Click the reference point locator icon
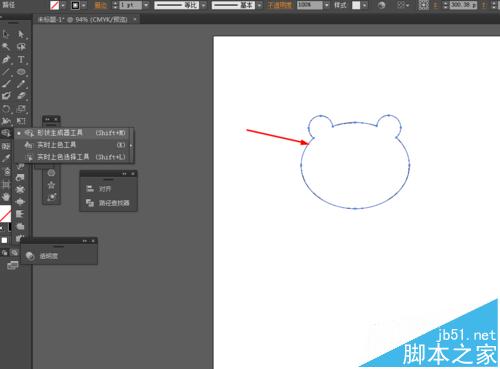This screenshot has height=369, width=500. pos(423,5)
